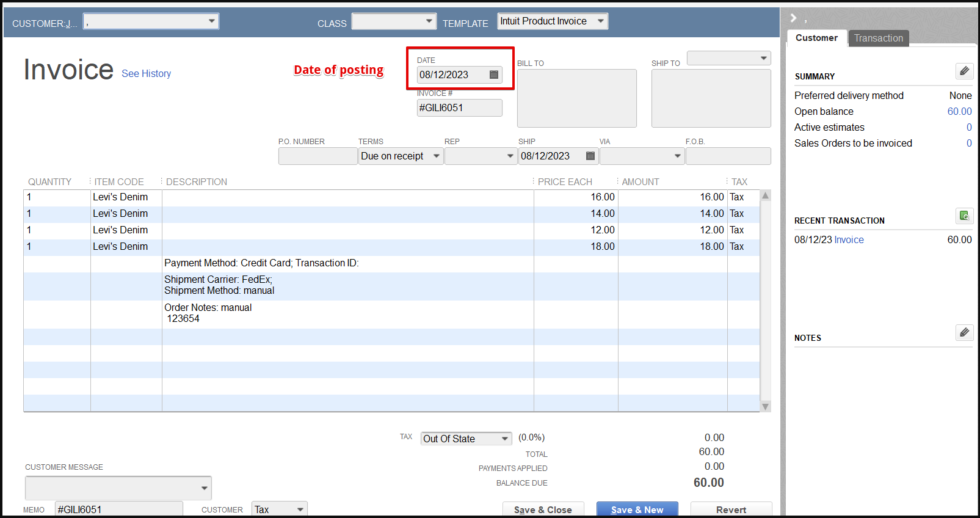Edit the customer Summary with pencil icon

tap(964, 71)
